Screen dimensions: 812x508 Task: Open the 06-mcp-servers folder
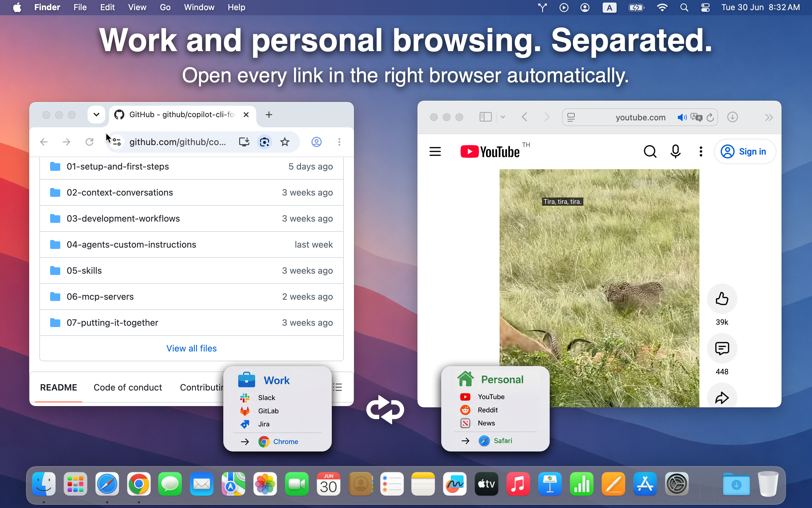[x=100, y=297]
